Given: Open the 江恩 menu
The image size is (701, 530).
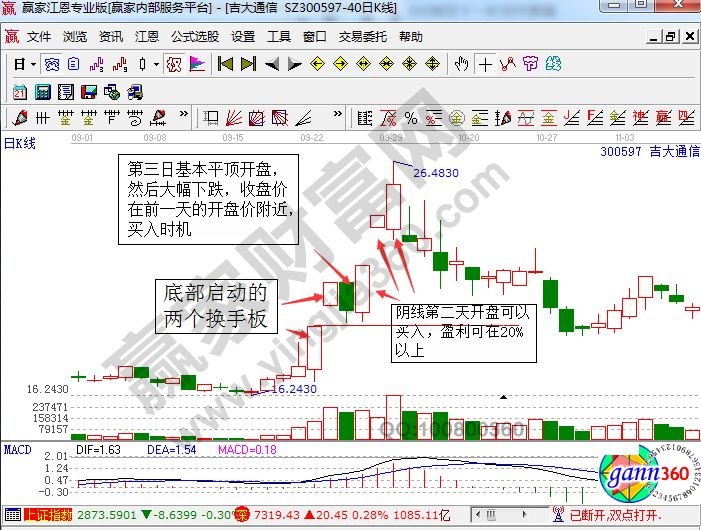Looking at the screenshot, I should coord(147,37).
